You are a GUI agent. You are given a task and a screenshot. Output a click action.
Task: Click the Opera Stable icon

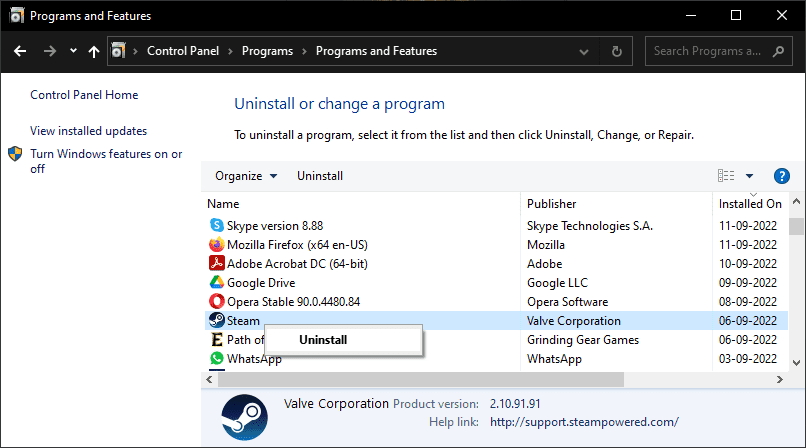coord(217,301)
